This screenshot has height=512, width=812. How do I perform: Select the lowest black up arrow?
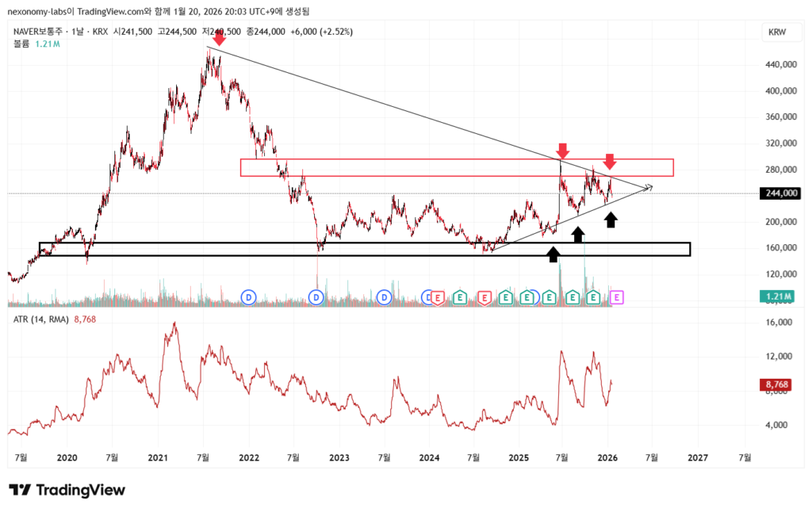point(553,254)
